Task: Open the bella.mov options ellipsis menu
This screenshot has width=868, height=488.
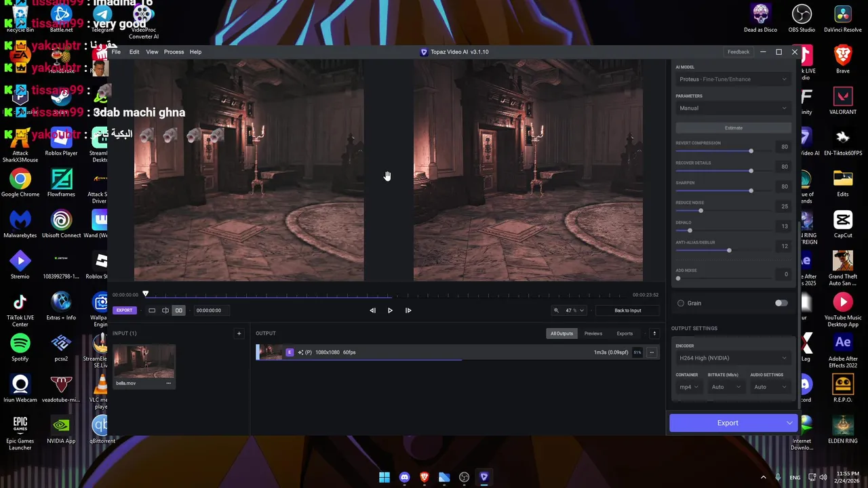Action: coord(168,383)
